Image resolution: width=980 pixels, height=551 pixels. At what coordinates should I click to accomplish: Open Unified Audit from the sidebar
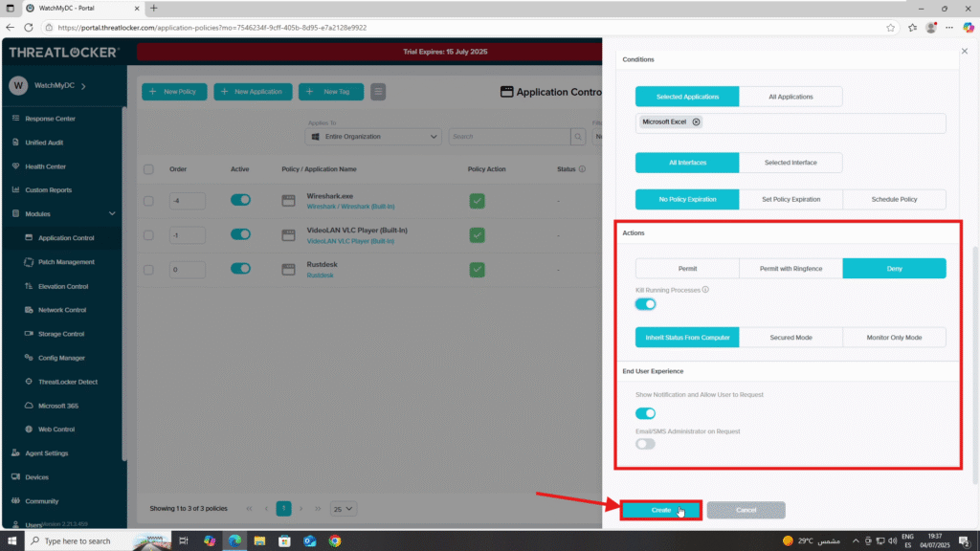click(x=44, y=143)
